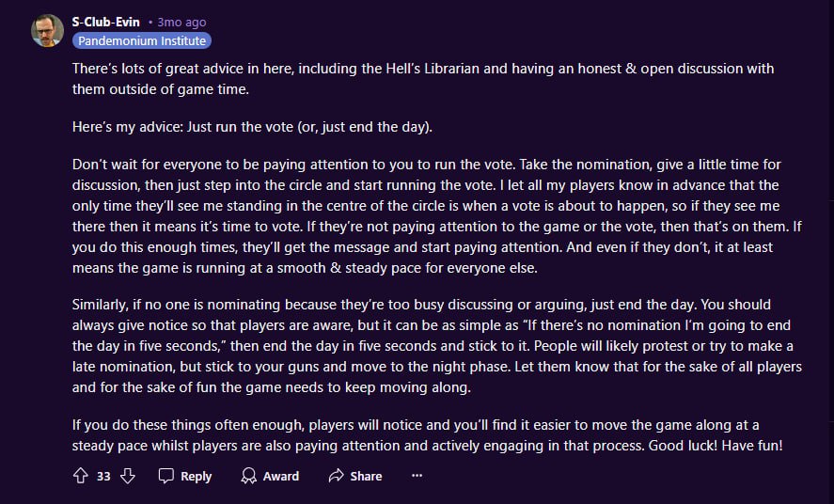The height and width of the screenshot is (504, 834).
Task: Click the Award text label
Action: (x=280, y=476)
